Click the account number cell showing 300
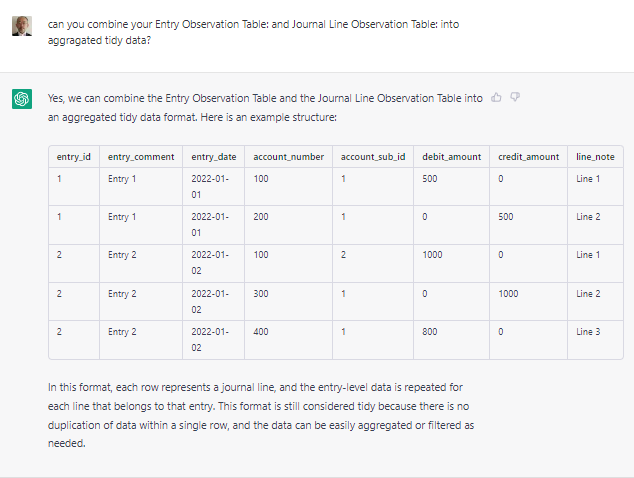This screenshot has width=634, height=478. (288, 302)
